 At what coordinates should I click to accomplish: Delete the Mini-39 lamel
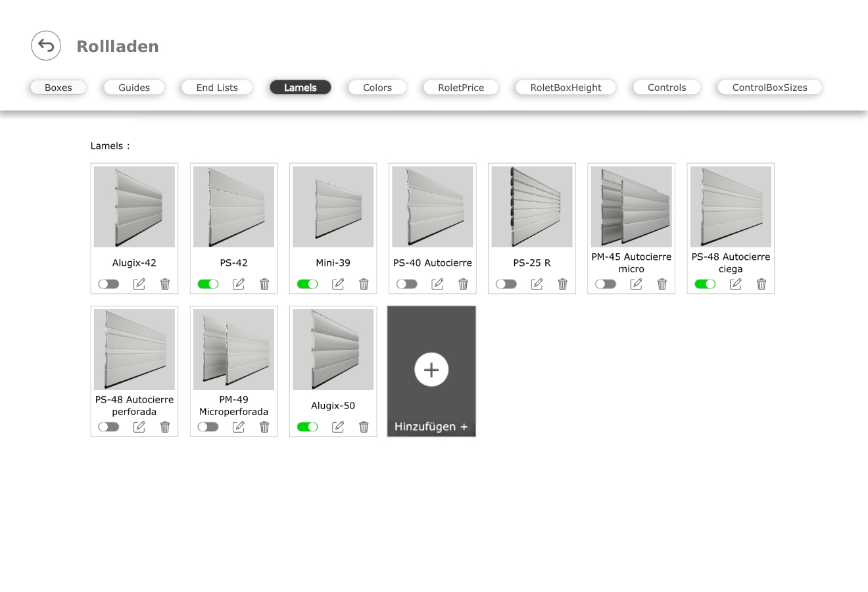point(364,284)
